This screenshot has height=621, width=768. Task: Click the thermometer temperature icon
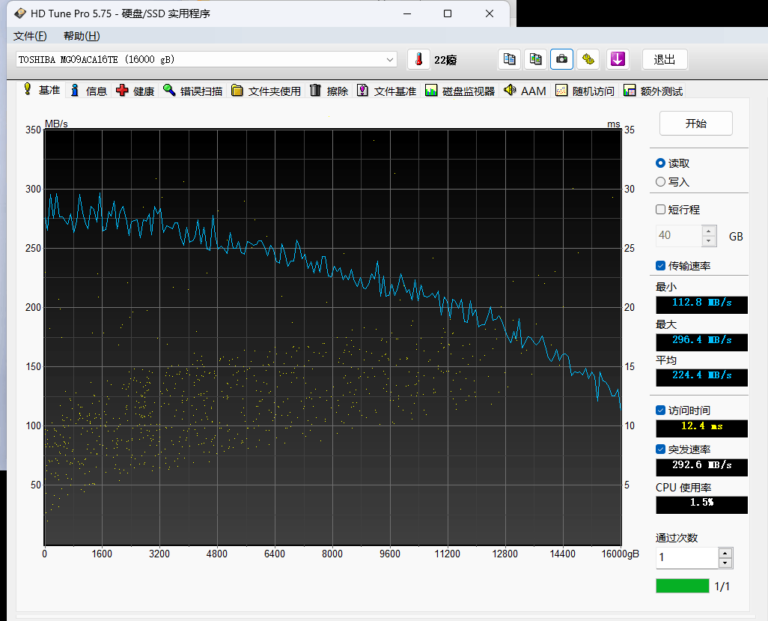[x=418, y=59]
